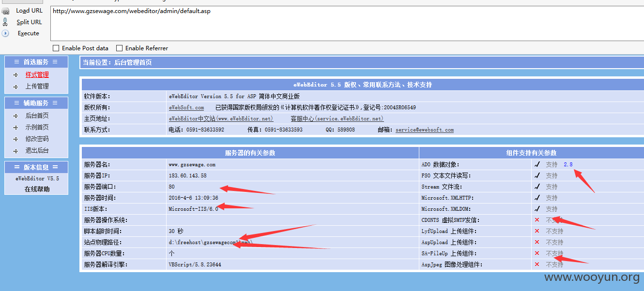The width and height of the screenshot is (644, 291).
Task: Click bullet icon beside 退出后台
Action: coord(15,151)
